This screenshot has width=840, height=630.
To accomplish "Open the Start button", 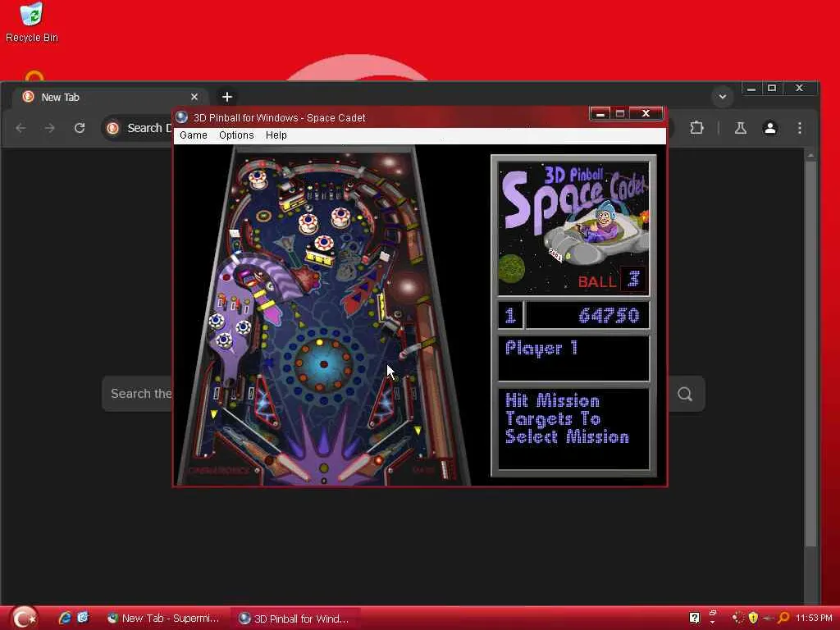I will tap(24, 619).
